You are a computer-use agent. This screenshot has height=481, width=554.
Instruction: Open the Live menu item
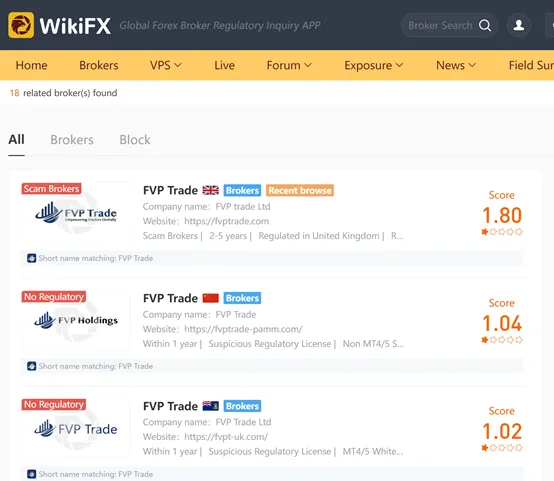pos(224,65)
